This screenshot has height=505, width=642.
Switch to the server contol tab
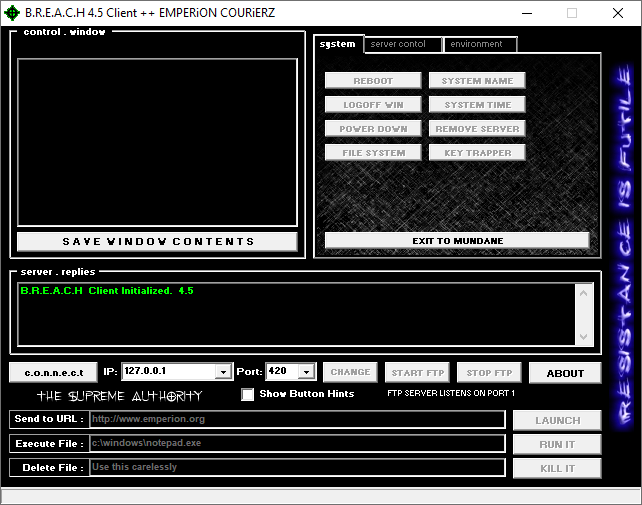click(x=401, y=44)
